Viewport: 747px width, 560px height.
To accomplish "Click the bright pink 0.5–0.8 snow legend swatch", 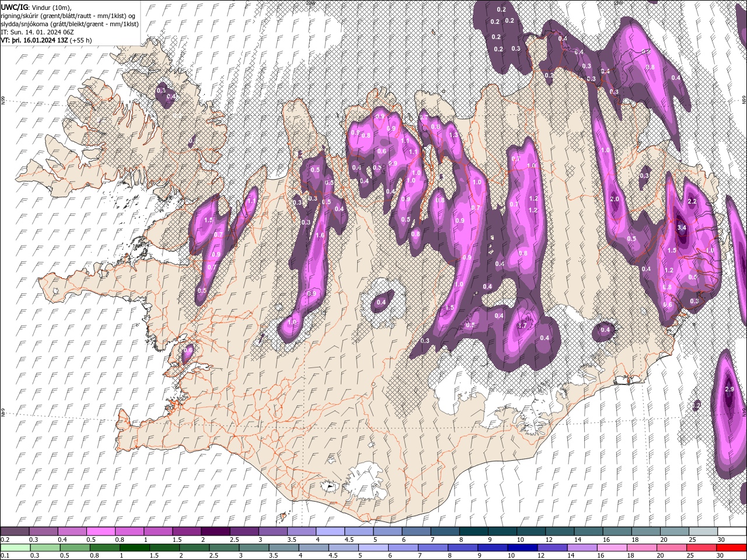I will (101, 531).
